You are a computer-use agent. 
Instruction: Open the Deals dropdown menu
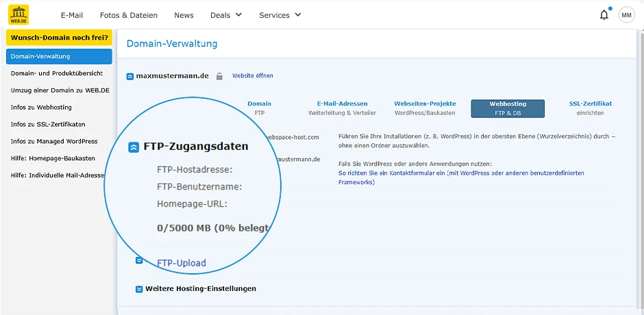point(226,15)
